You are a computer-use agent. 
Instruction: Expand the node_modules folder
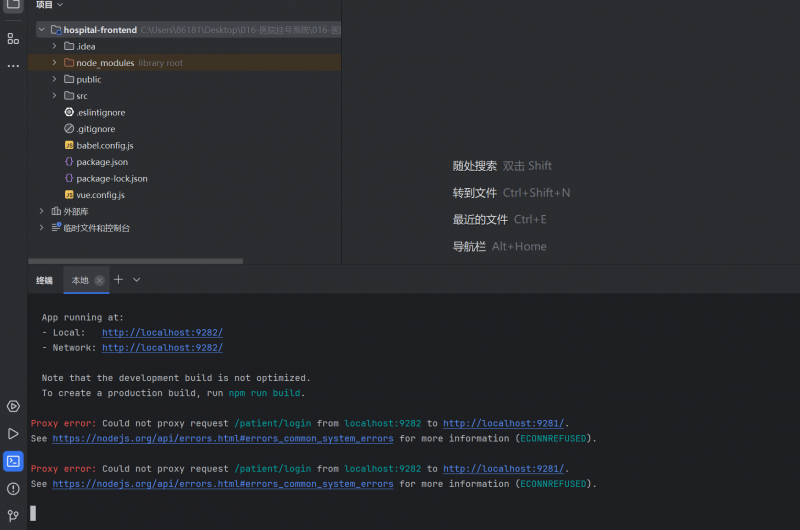pos(54,63)
